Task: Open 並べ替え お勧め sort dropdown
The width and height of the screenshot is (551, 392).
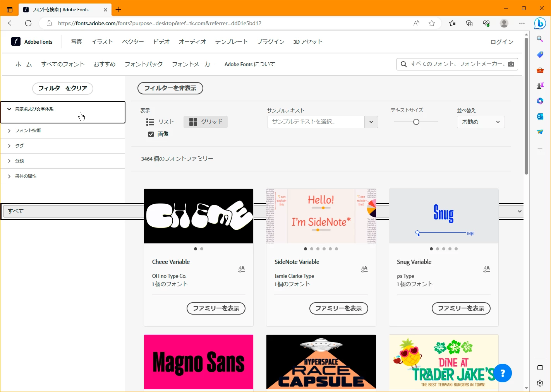Action: [x=481, y=122]
